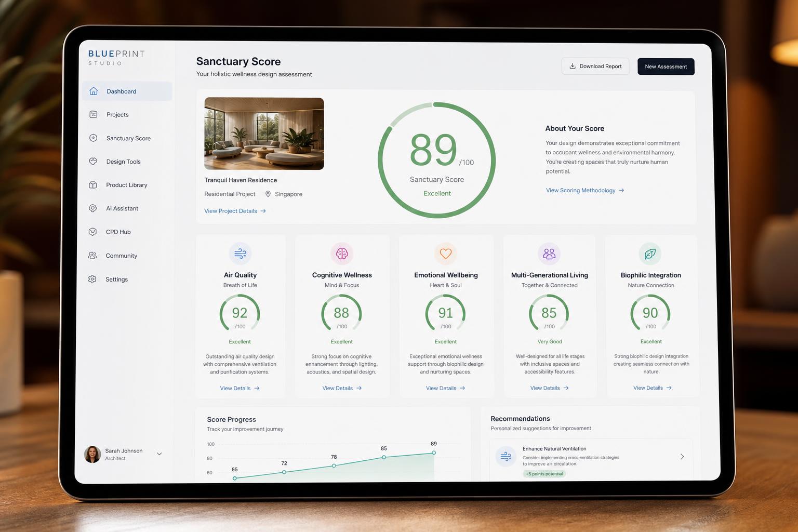798x532 pixels.
Task: Click the Settings gear icon
Action: pyautogui.click(x=92, y=279)
